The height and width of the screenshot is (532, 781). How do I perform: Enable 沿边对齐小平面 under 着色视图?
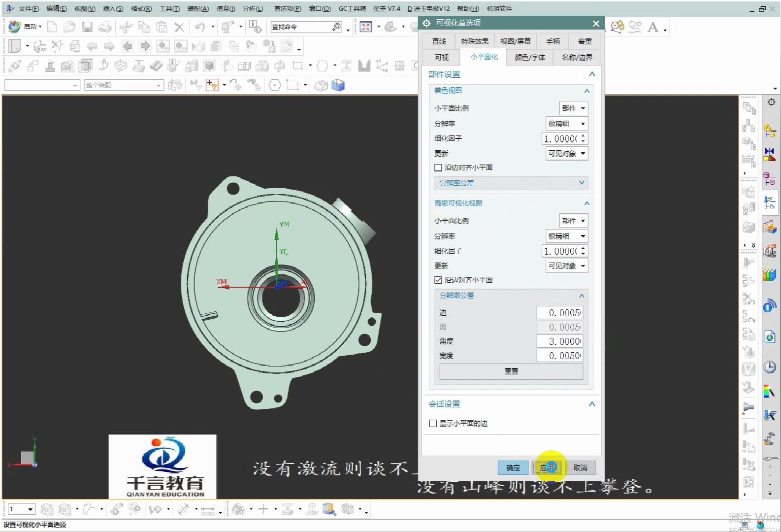click(438, 168)
